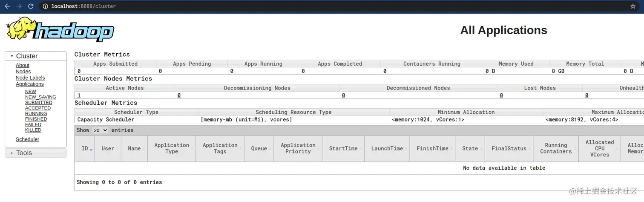Sort table by FinalStatus column

tap(509, 149)
